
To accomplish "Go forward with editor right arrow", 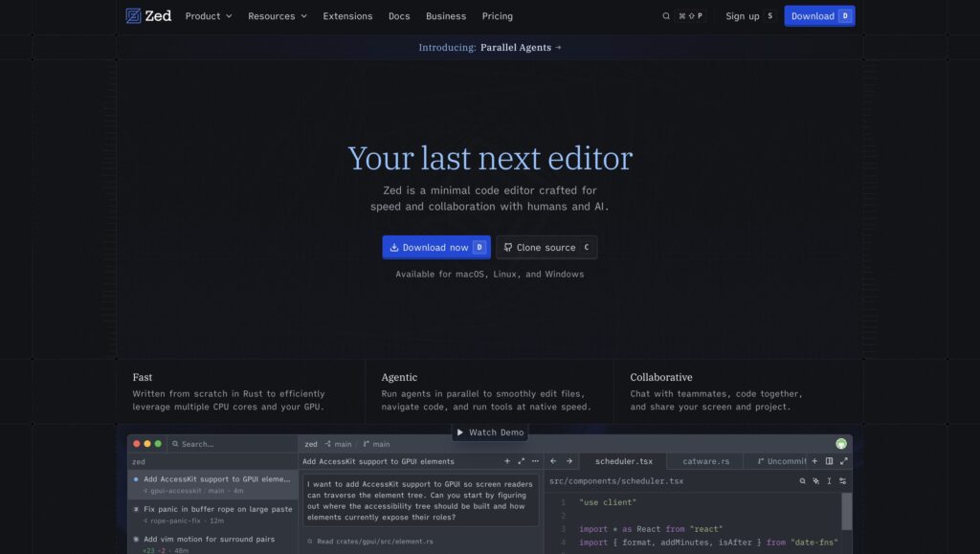I will (x=569, y=461).
